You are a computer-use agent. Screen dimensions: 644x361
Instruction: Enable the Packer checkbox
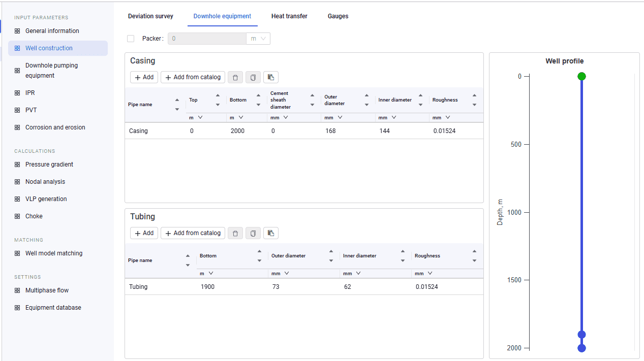point(131,39)
